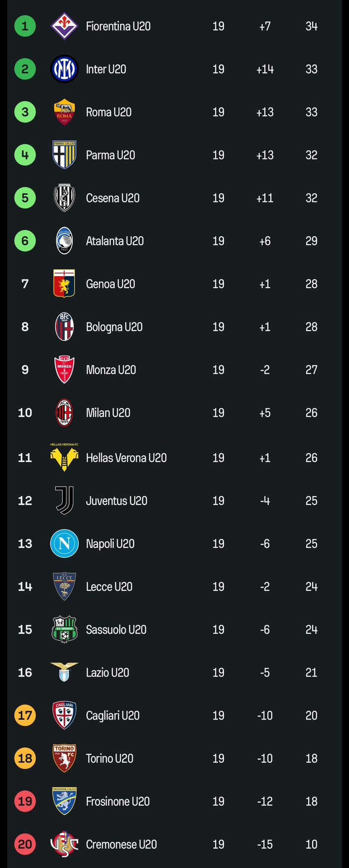Open the Cremonese U20 crest
The height and width of the screenshot is (868, 349).
pos(64,844)
